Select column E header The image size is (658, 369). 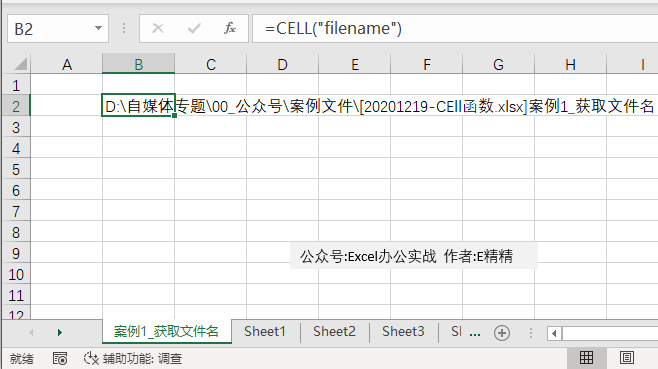click(355, 65)
